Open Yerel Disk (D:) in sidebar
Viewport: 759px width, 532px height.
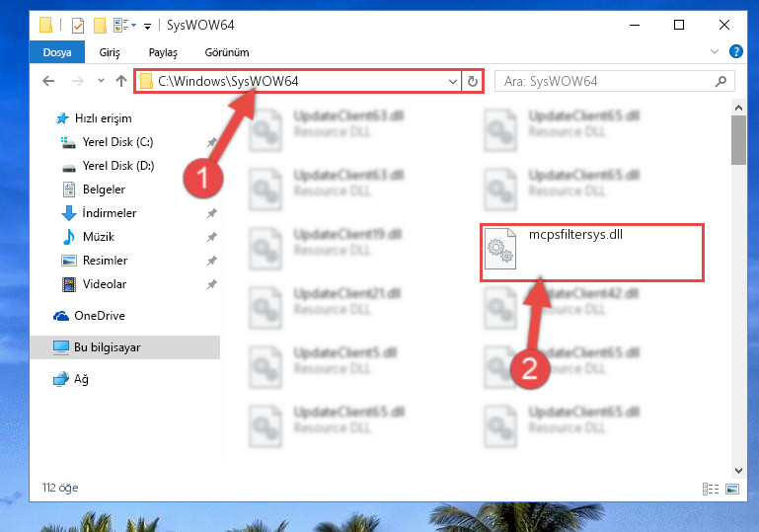(118, 166)
